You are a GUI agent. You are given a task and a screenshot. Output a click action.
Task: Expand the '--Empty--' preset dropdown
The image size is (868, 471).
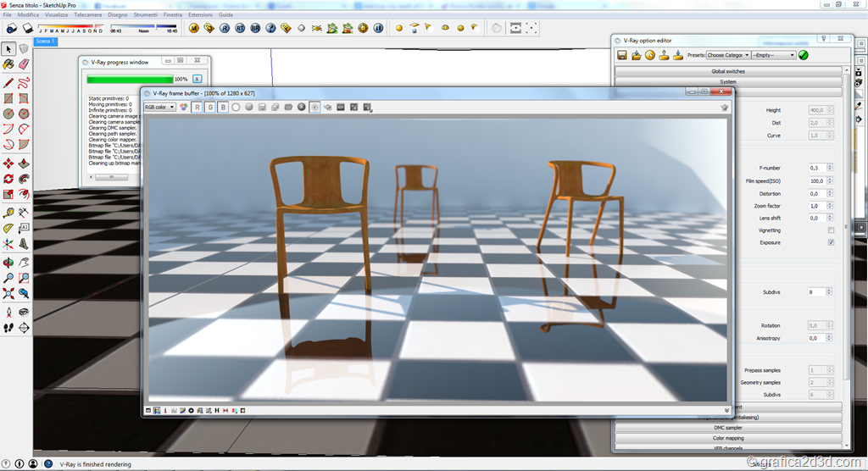(773, 55)
